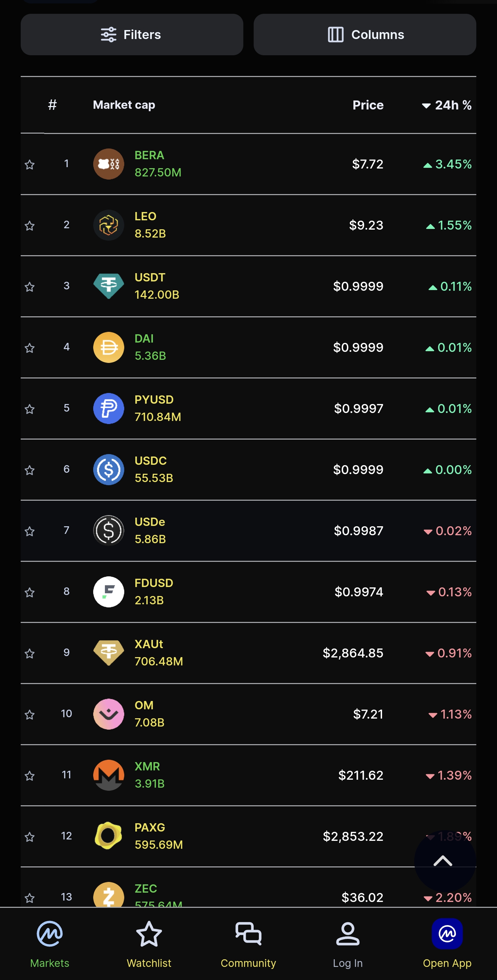Viewport: 497px width, 980px height.
Task: Click the Tether USDT logo icon
Action: pyautogui.click(x=108, y=286)
